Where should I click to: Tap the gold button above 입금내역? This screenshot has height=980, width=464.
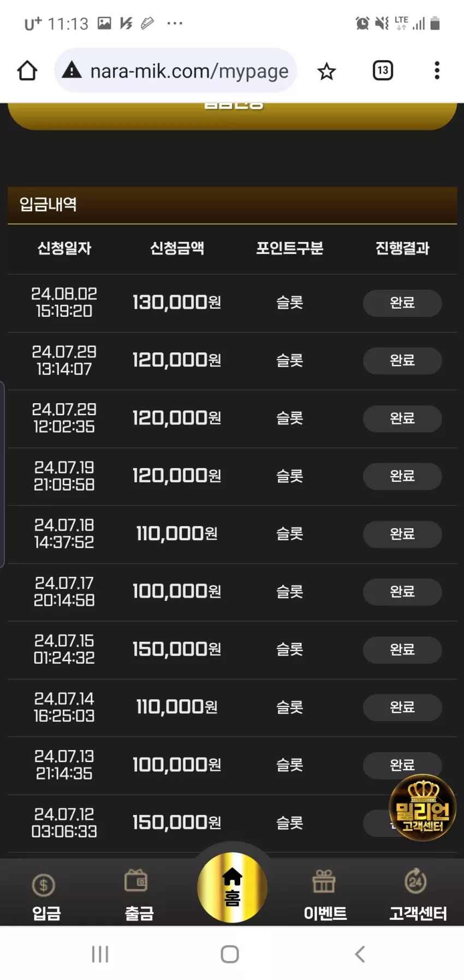tap(232, 116)
